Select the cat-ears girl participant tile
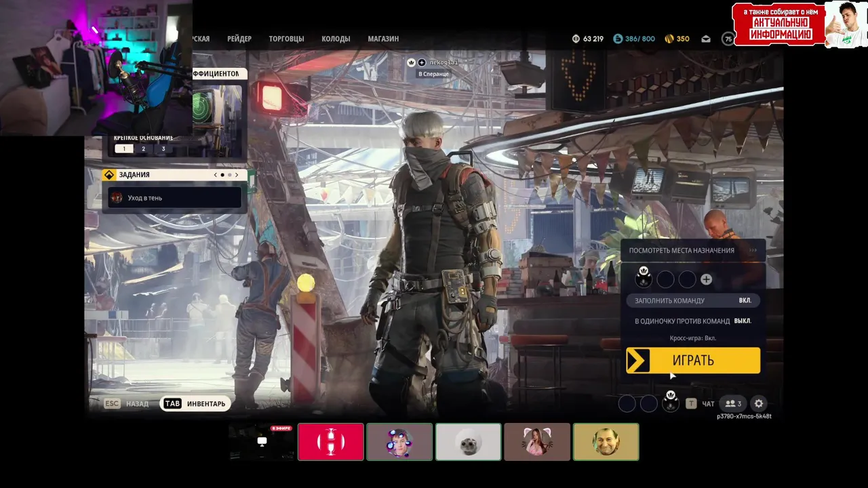This screenshot has width=868, height=488. (537, 442)
